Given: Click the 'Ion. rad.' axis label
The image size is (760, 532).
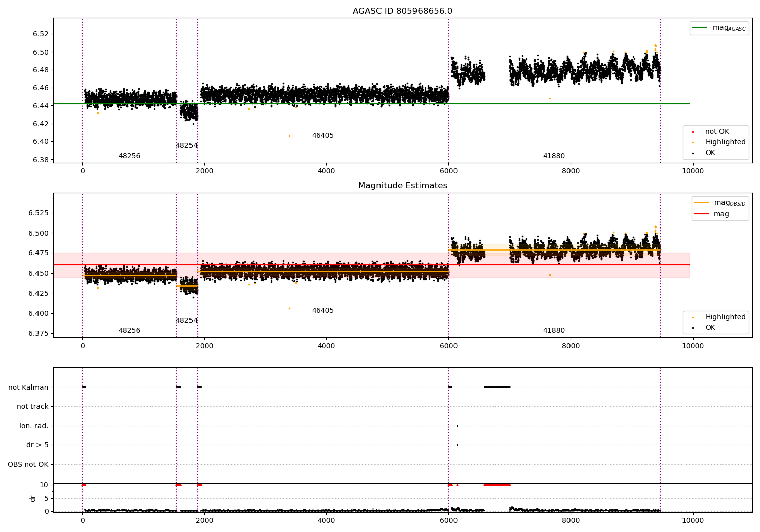Looking at the screenshot, I should (34, 426).
